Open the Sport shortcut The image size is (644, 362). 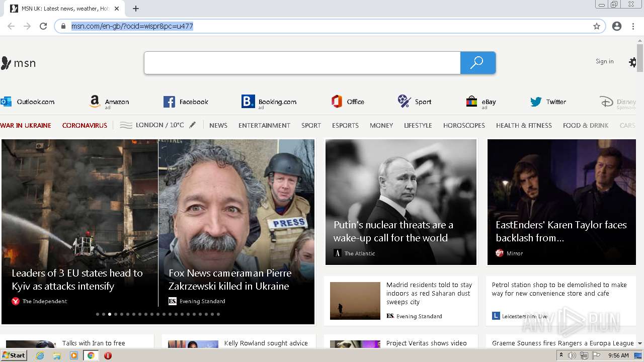click(415, 102)
